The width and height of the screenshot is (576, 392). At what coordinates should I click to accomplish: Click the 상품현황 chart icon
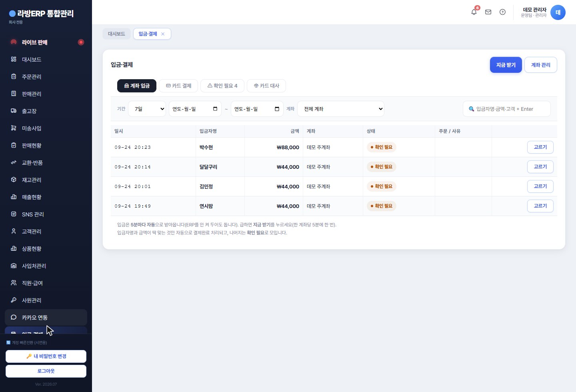(x=14, y=248)
